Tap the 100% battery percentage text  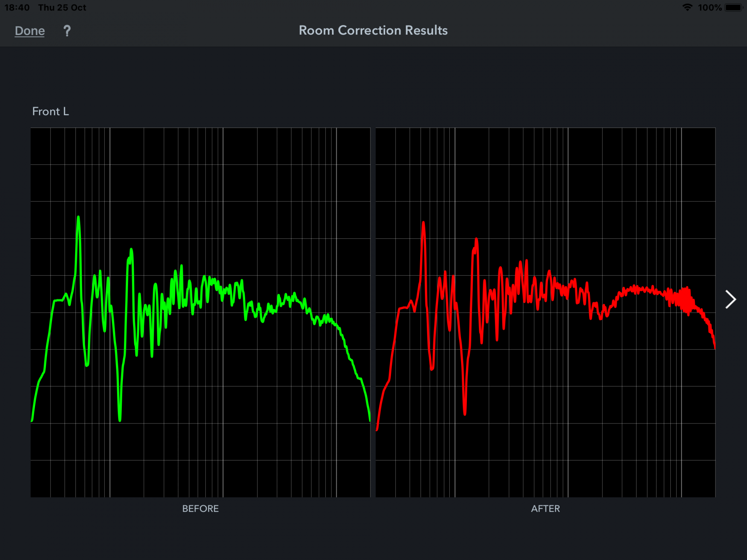(x=709, y=7)
